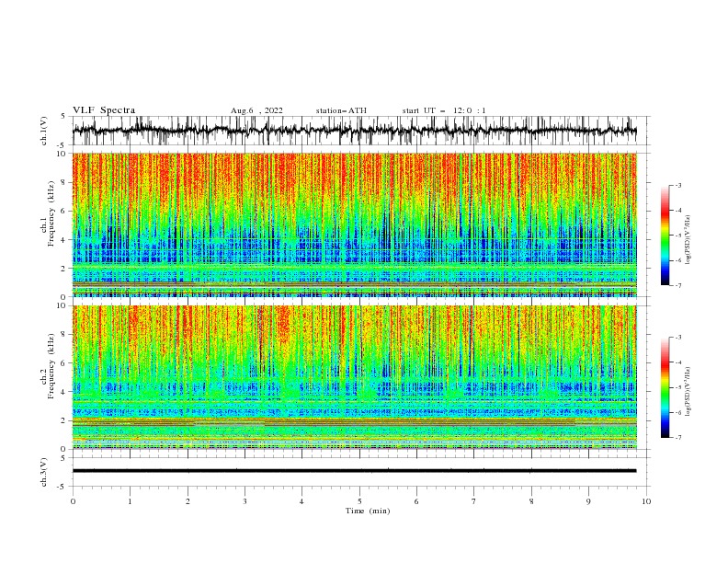Click the "VLF Spectra" title text
The width and height of the screenshot is (728, 563).
point(104,110)
